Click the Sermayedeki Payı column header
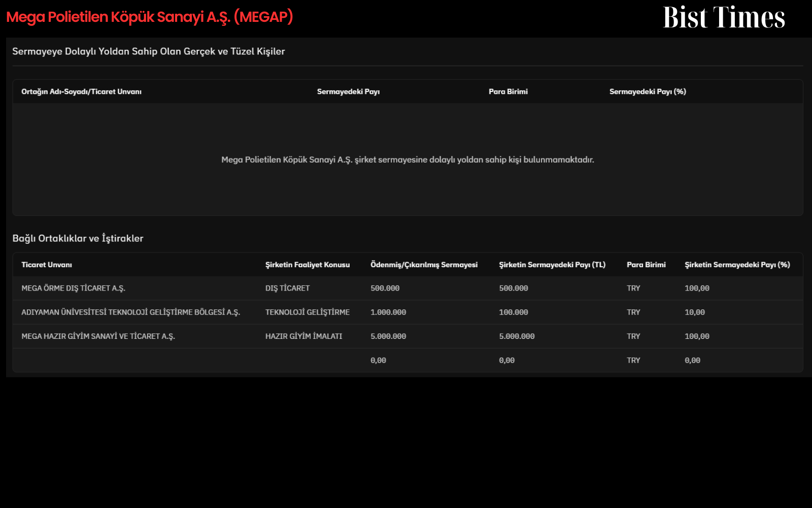812x508 pixels. (348, 91)
